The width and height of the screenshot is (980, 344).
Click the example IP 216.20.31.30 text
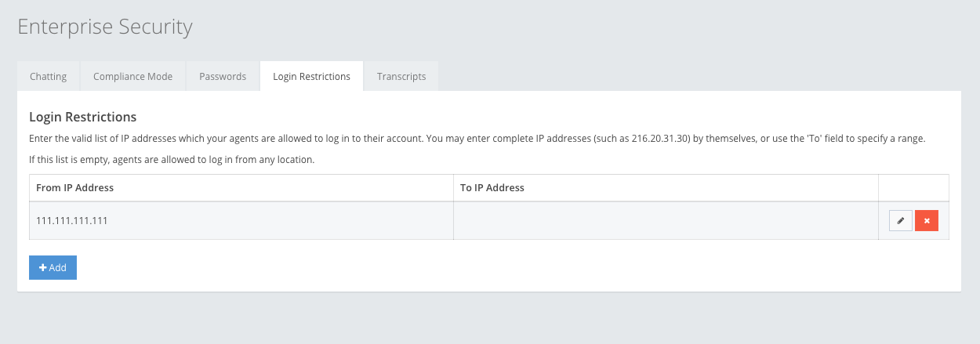pos(661,139)
